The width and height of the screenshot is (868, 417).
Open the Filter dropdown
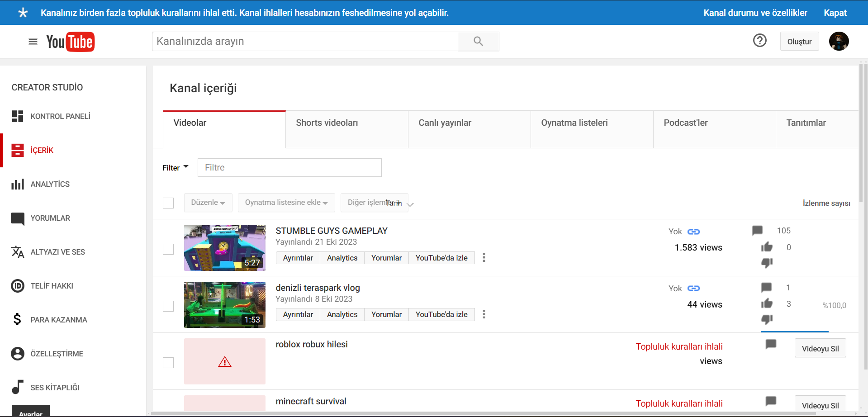point(175,168)
